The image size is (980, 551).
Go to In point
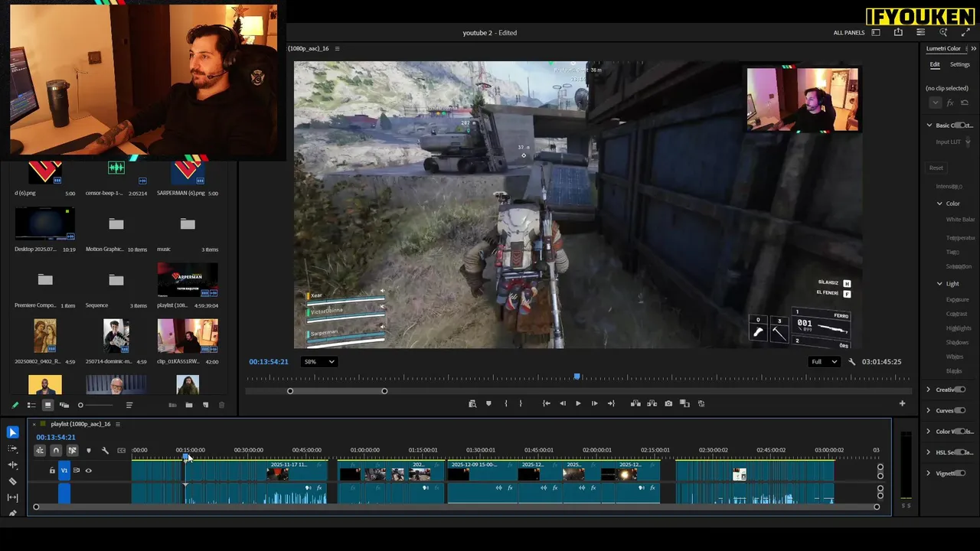click(x=547, y=403)
